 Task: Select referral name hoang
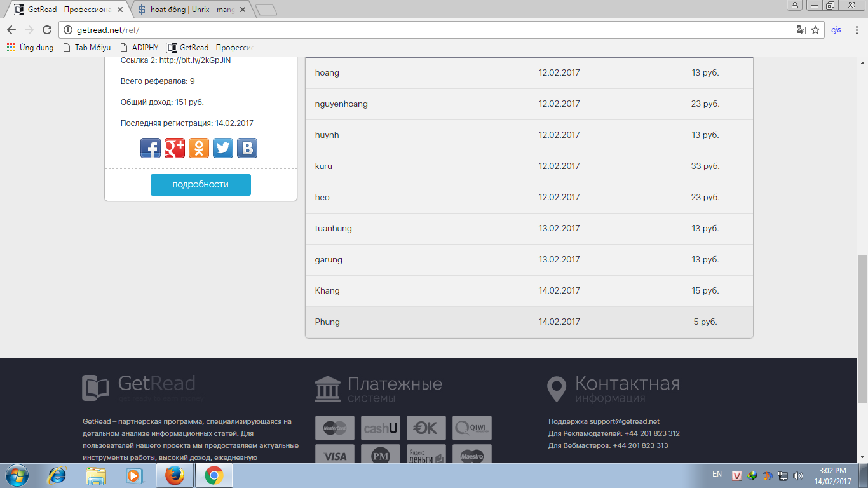click(x=327, y=72)
